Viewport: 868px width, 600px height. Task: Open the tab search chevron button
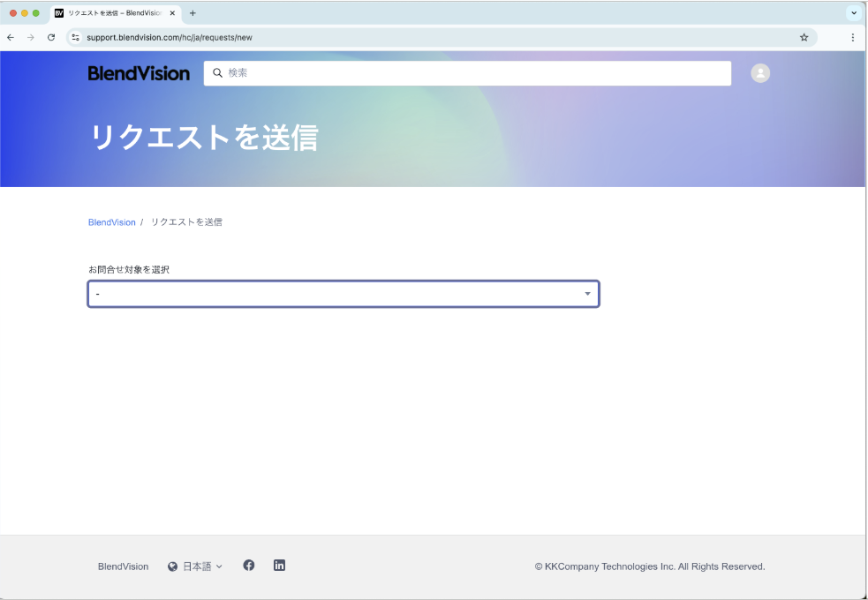[854, 13]
